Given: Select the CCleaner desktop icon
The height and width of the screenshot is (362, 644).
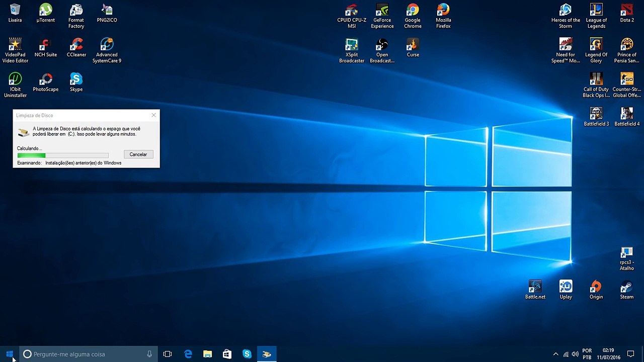Looking at the screenshot, I should tap(76, 48).
